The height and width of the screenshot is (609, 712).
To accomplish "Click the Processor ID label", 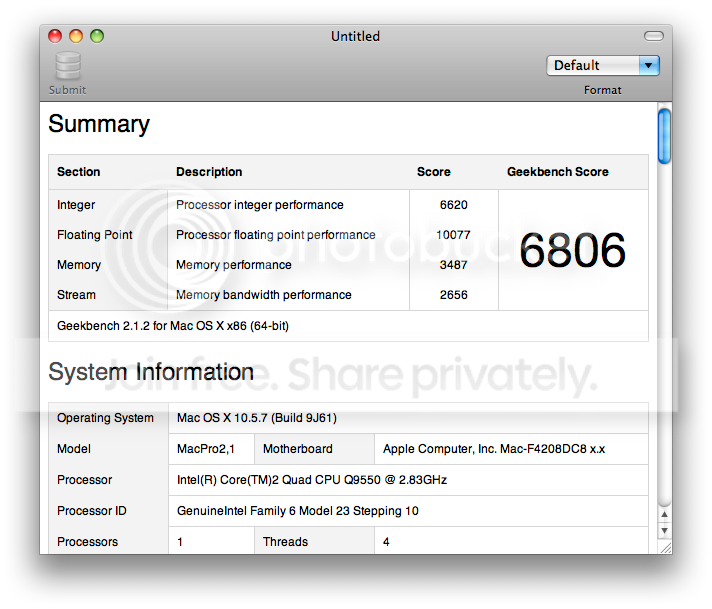I will (x=92, y=510).
